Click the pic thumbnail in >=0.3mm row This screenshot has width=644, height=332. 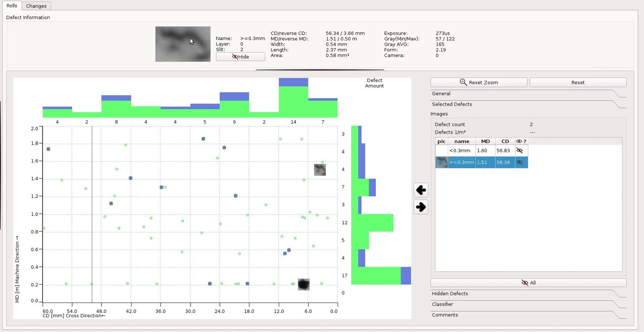(x=442, y=162)
